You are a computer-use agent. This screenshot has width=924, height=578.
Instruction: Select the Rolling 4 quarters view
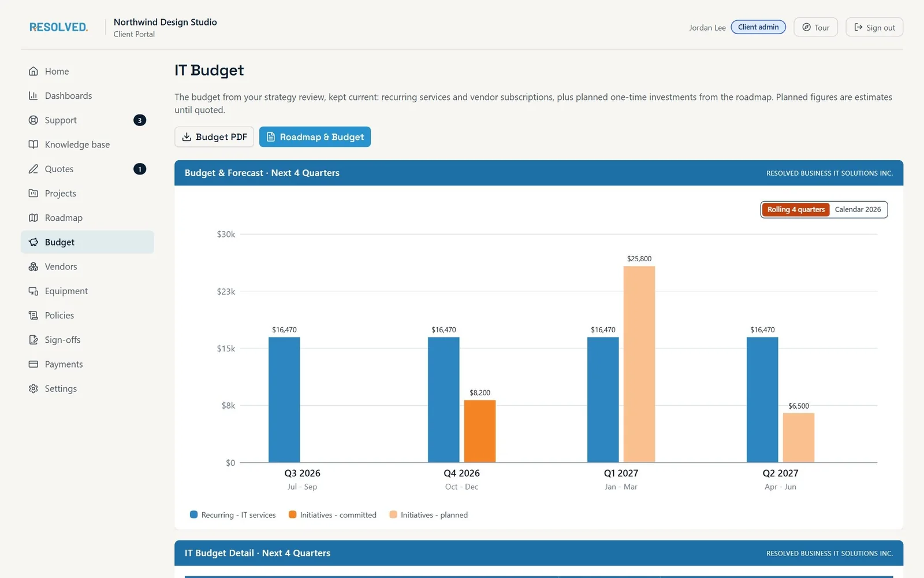796,209
